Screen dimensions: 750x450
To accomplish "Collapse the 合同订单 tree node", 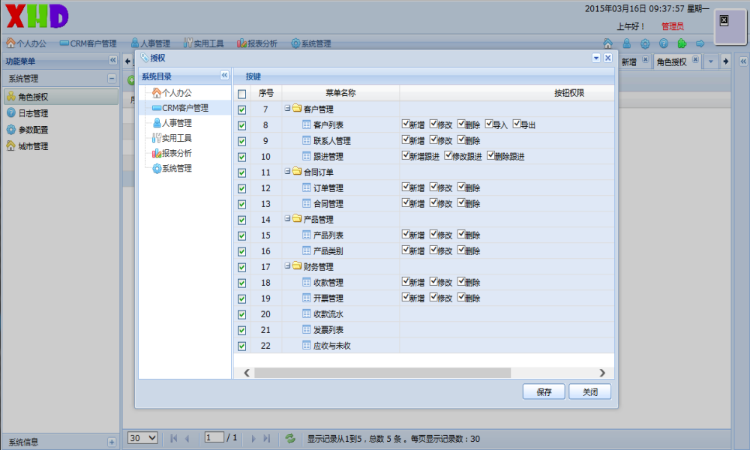I will pyautogui.click(x=287, y=171).
